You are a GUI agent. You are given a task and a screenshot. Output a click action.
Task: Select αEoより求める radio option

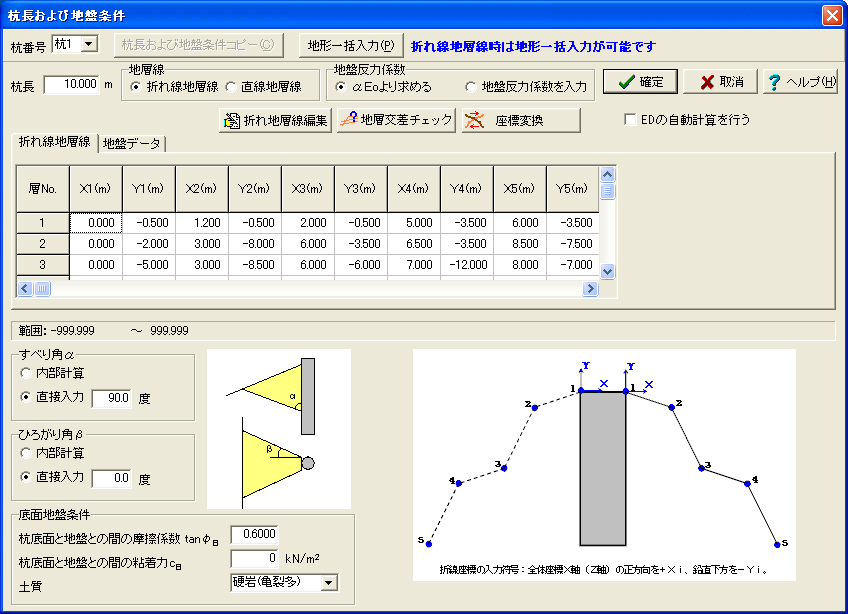point(340,87)
